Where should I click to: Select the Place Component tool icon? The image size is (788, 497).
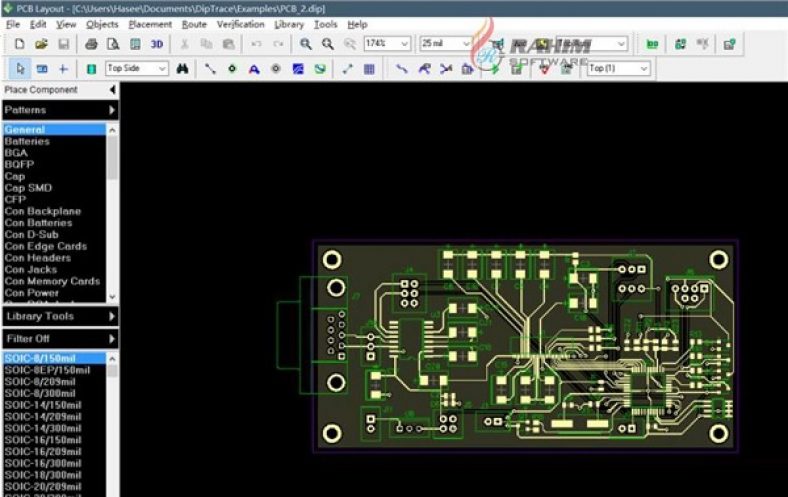coord(42,69)
